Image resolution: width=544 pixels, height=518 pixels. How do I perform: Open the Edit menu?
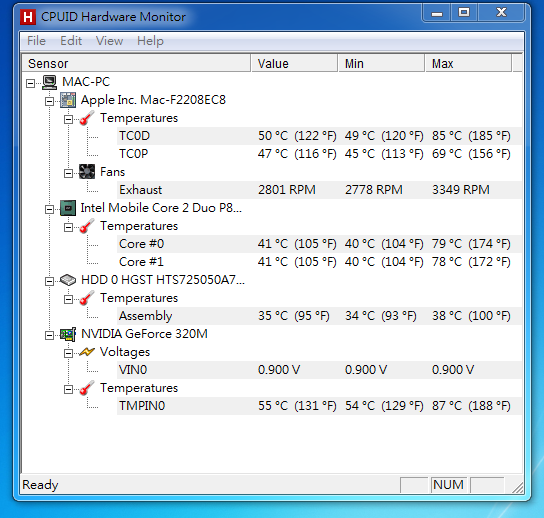point(71,41)
